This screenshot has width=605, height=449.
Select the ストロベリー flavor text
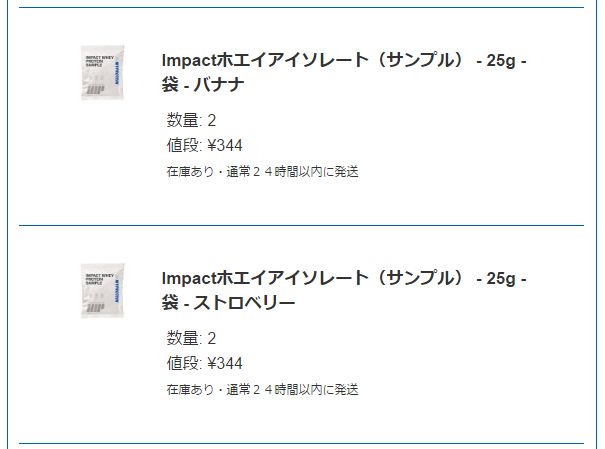pos(244,302)
